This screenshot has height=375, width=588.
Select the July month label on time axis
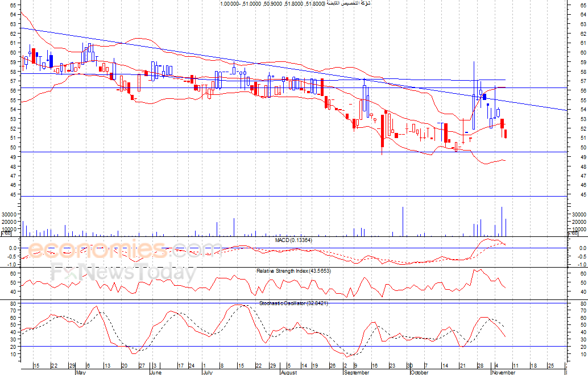point(208,372)
